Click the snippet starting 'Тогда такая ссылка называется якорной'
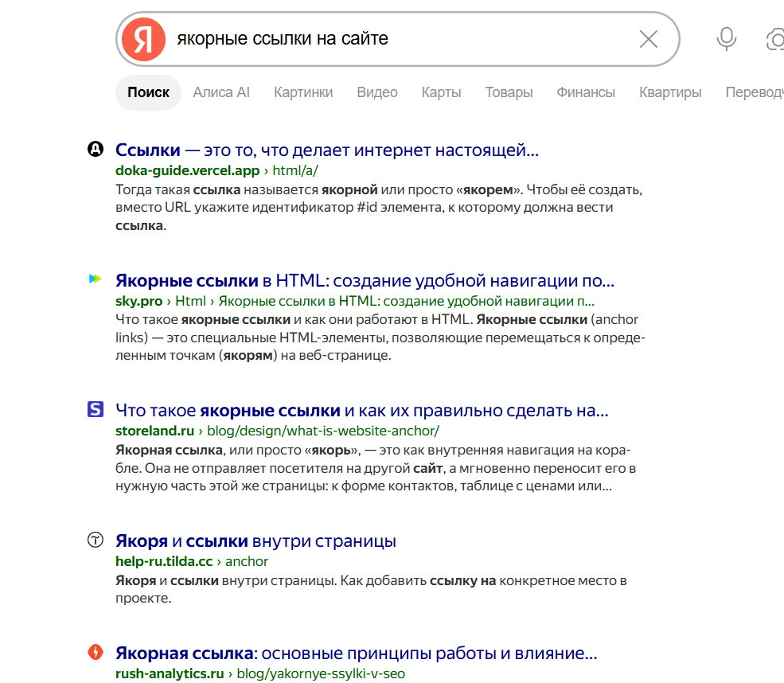 pos(379,208)
